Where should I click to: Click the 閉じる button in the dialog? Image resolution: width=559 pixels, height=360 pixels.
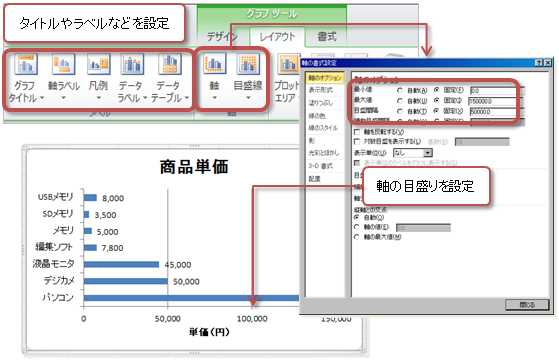click(x=527, y=305)
